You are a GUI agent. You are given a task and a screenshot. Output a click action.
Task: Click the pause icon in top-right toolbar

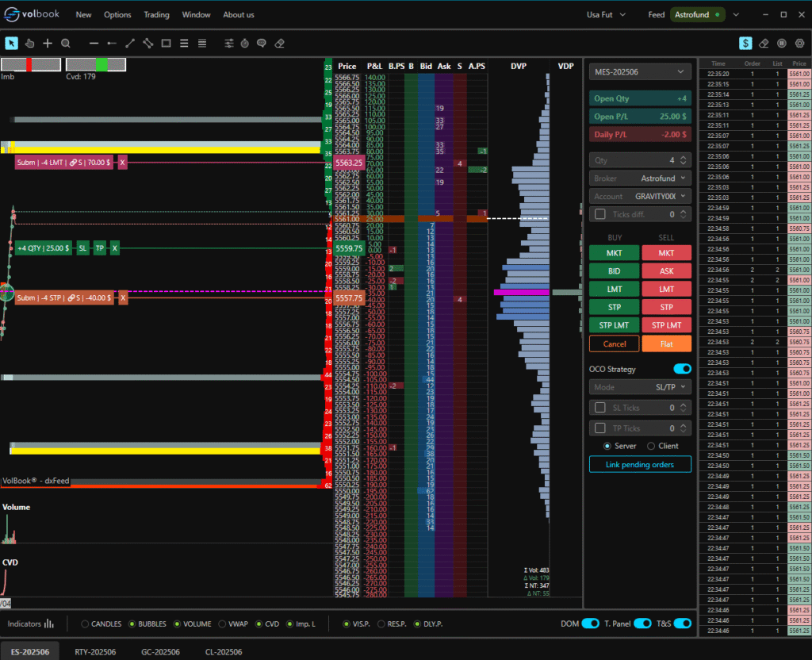782,44
